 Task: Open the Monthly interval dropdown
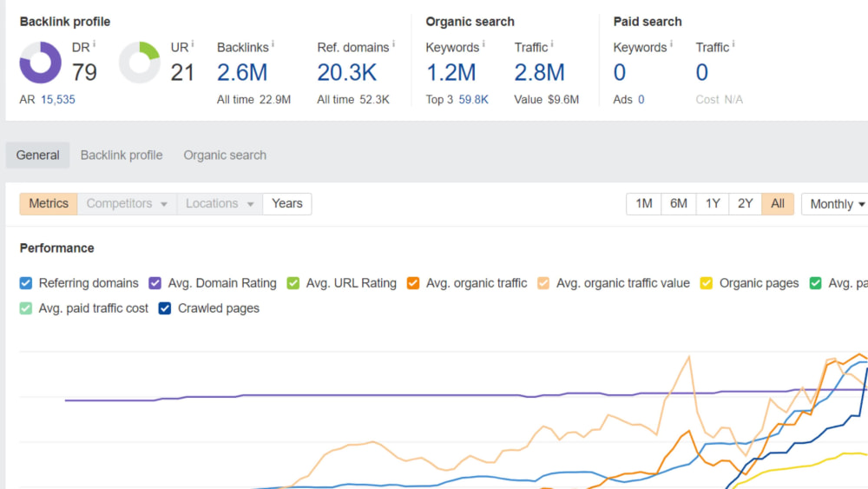click(x=837, y=204)
